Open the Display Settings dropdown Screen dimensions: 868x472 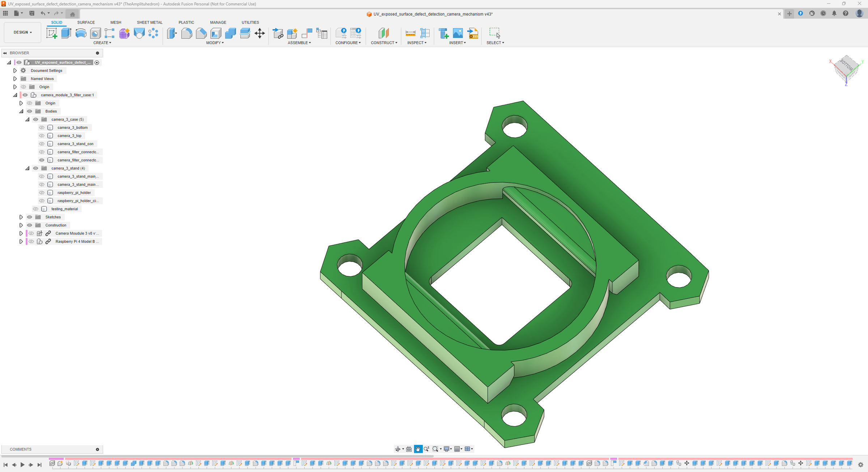[x=448, y=449]
